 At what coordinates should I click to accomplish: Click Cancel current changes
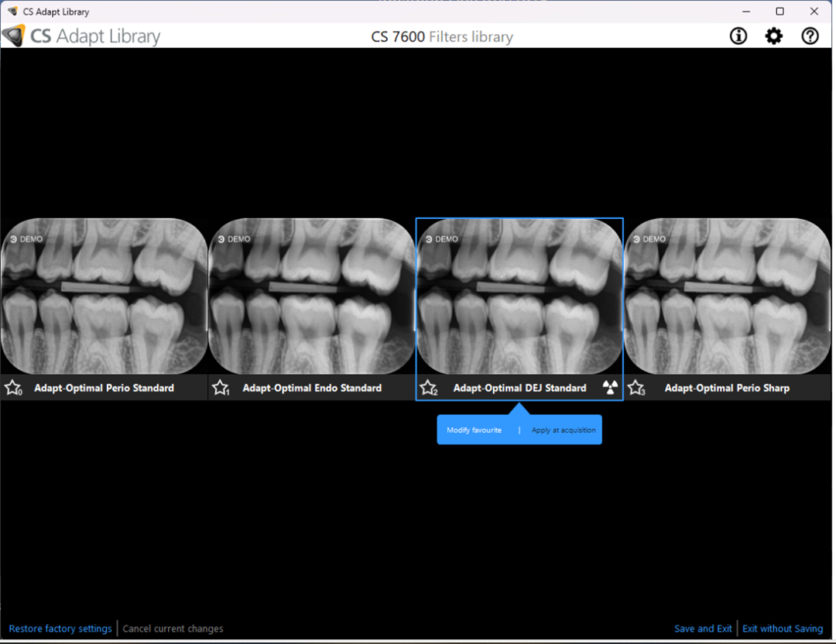pos(173,629)
